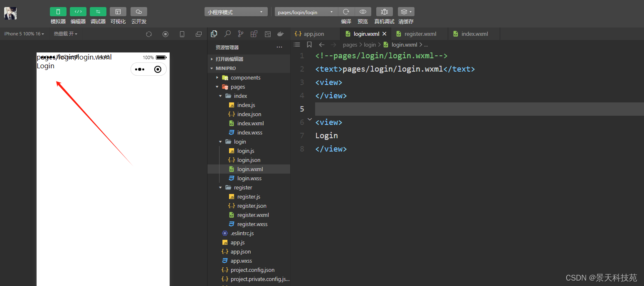The image size is (644, 286).
Task: Open register.js in the file tree
Action: 249,196
